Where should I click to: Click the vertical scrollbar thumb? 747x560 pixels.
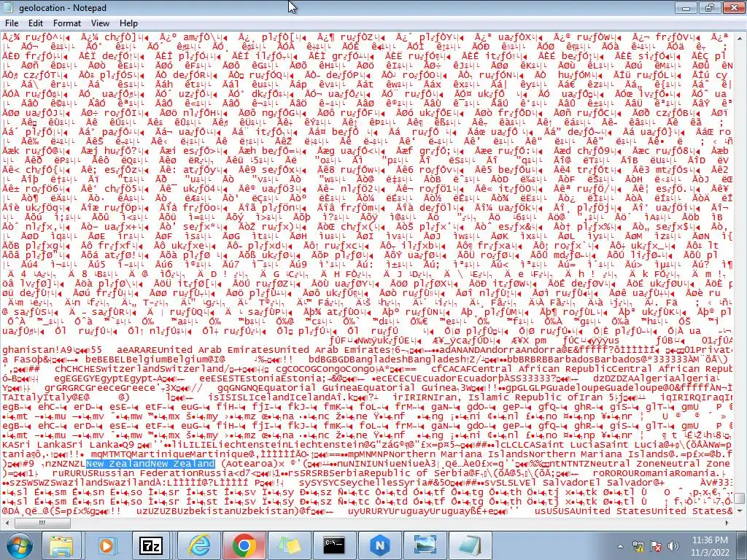tap(740, 497)
